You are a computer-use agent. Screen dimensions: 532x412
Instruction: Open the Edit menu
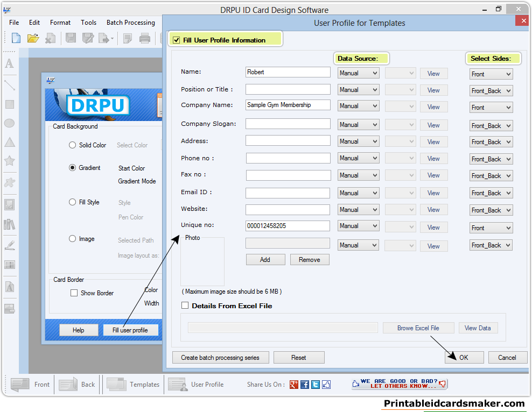pyautogui.click(x=34, y=23)
